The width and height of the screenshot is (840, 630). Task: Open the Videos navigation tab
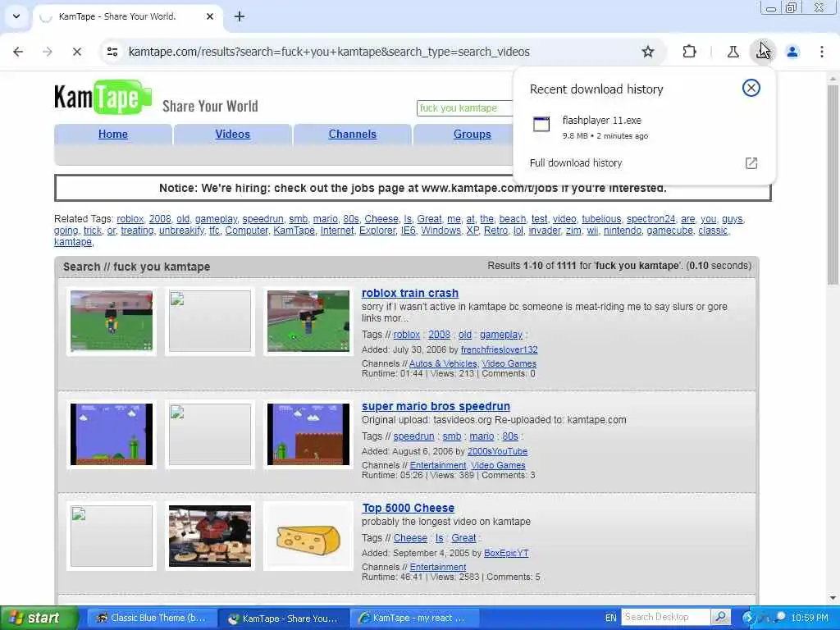[x=232, y=134]
